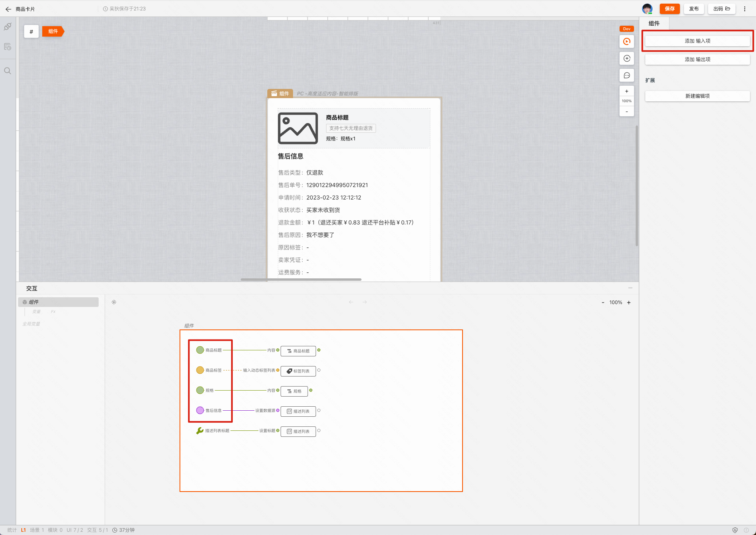Zoom in the canvas with plus
Screen dimensions: 756x535
coord(627,91)
